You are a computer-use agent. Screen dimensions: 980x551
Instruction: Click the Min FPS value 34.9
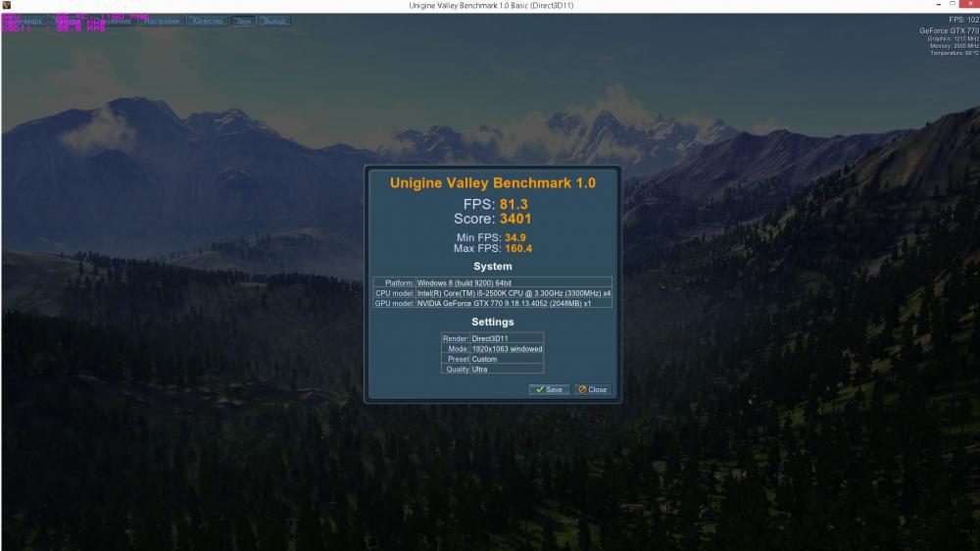[x=515, y=237]
